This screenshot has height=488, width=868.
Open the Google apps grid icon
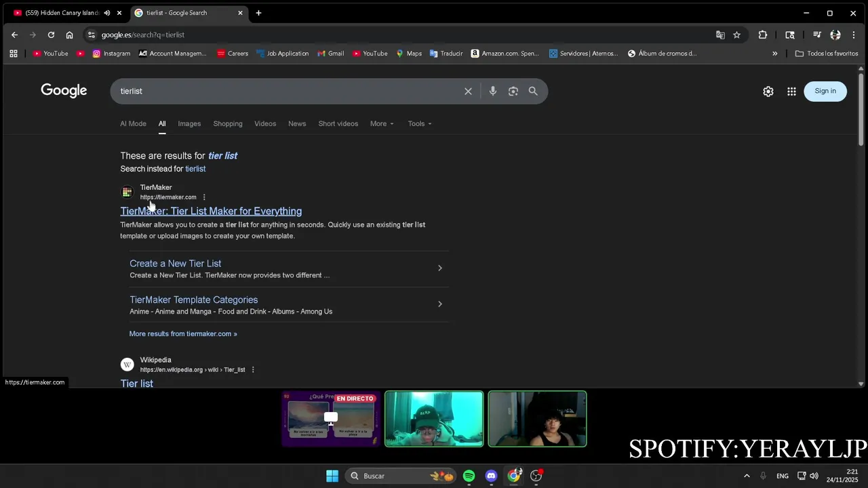point(791,91)
